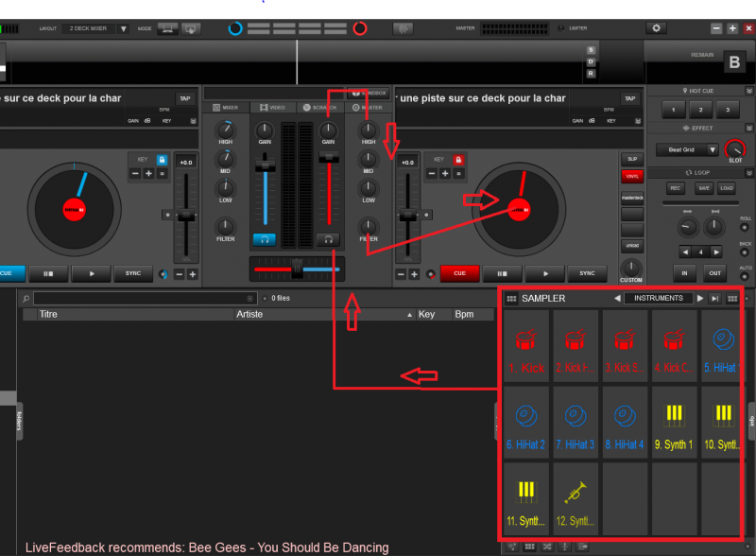
Task: Click the browser search input field
Action: pyautogui.click(x=144, y=299)
